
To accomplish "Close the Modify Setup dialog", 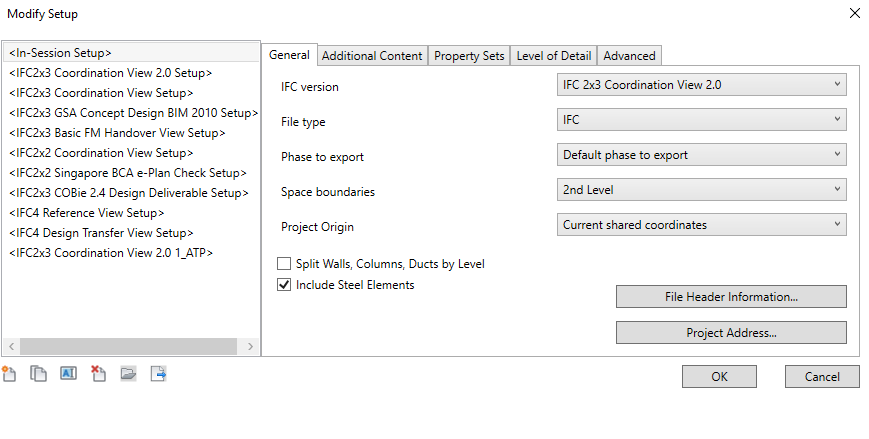I will [x=854, y=13].
